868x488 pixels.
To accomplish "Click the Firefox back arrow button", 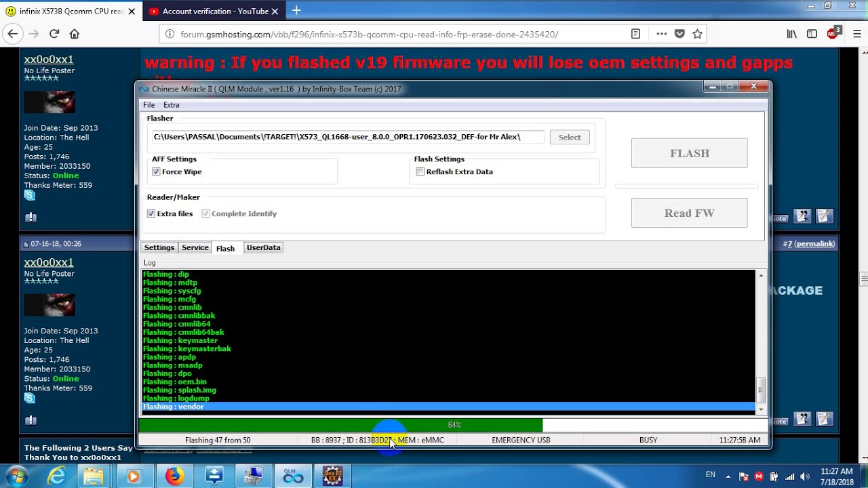I will click(x=12, y=34).
